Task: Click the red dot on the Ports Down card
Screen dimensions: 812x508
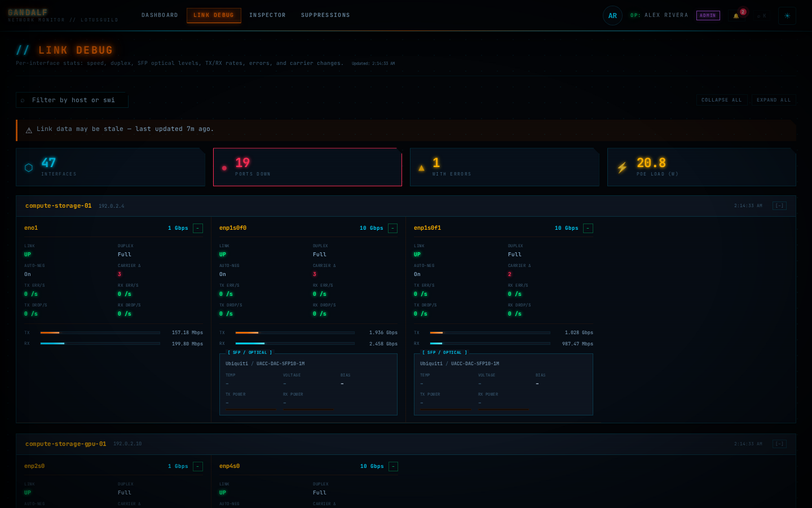Action: coord(224,168)
